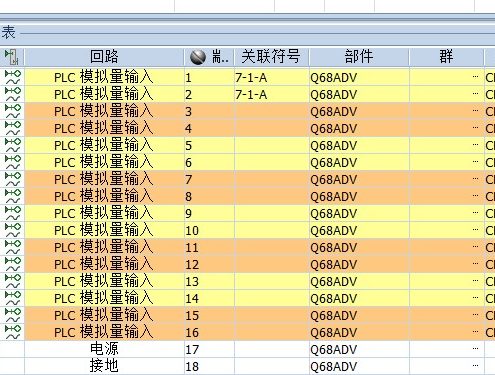Select the analog input icon for terminal 12
This screenshot has width=495, height=375.
pyautogui.click(x=13, y=264)
